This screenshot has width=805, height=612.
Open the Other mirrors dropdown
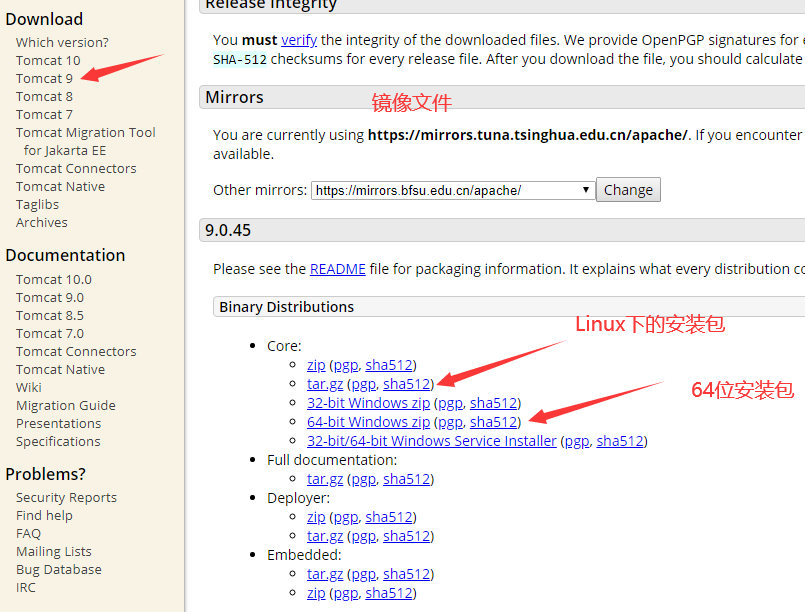pyautogui.click(x=453, y=190)
